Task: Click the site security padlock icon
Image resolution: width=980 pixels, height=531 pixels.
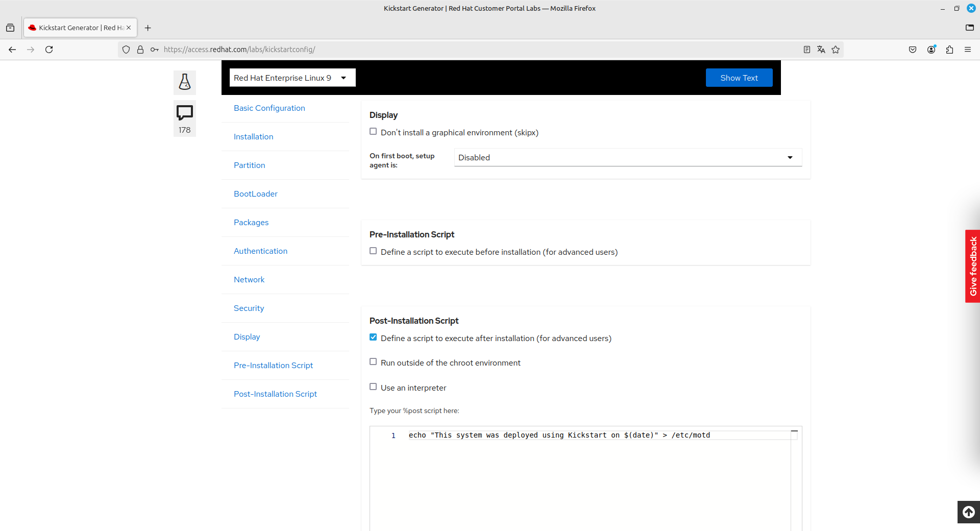Action: (140, 50)
